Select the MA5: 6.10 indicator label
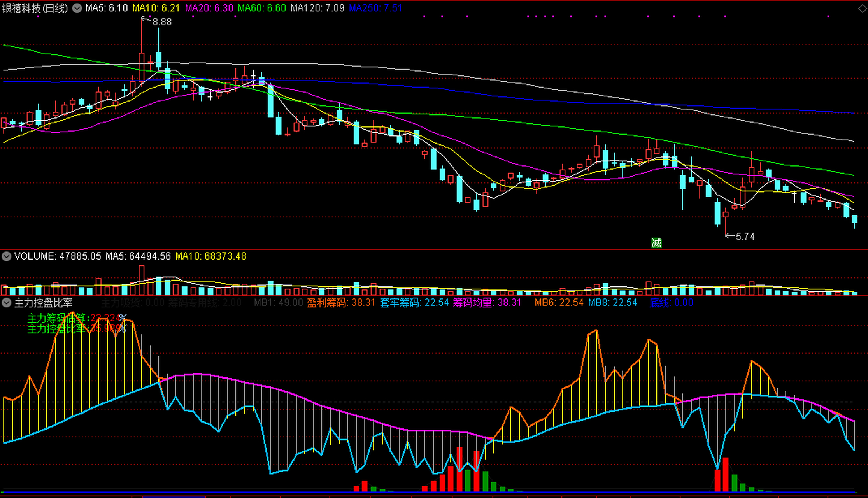Image resolution: width=868 pixels, height=498 pixels. coord(106,8)
